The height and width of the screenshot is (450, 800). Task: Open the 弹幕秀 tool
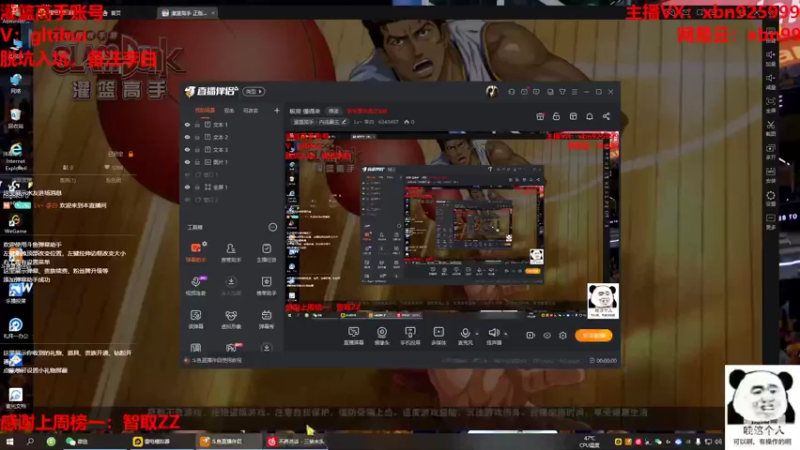[266, 319]
